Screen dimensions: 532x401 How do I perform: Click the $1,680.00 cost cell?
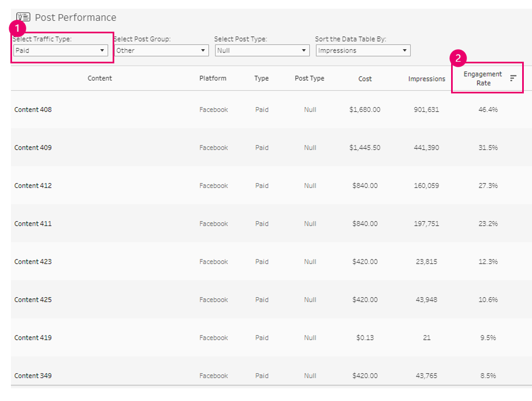[365, 110]
